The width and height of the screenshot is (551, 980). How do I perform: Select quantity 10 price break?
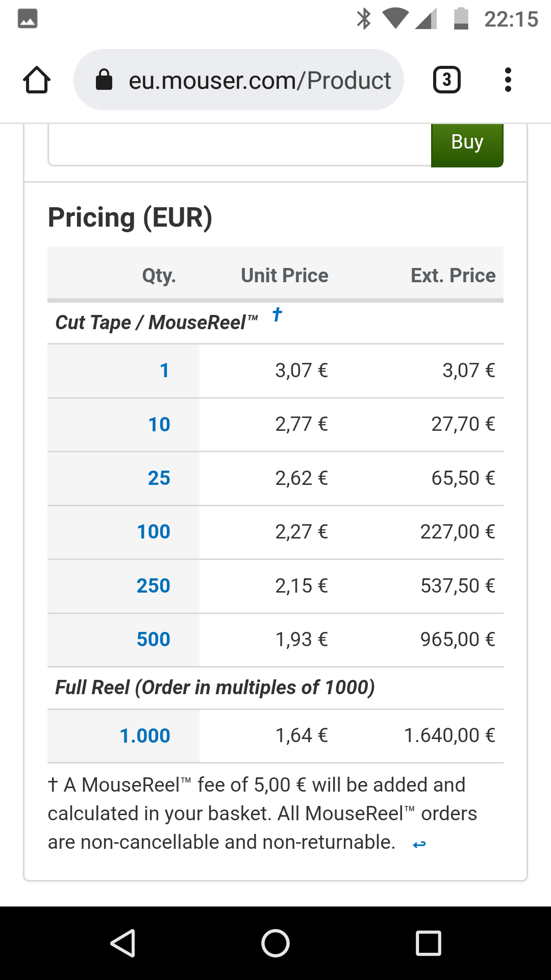tap(159, 425)
